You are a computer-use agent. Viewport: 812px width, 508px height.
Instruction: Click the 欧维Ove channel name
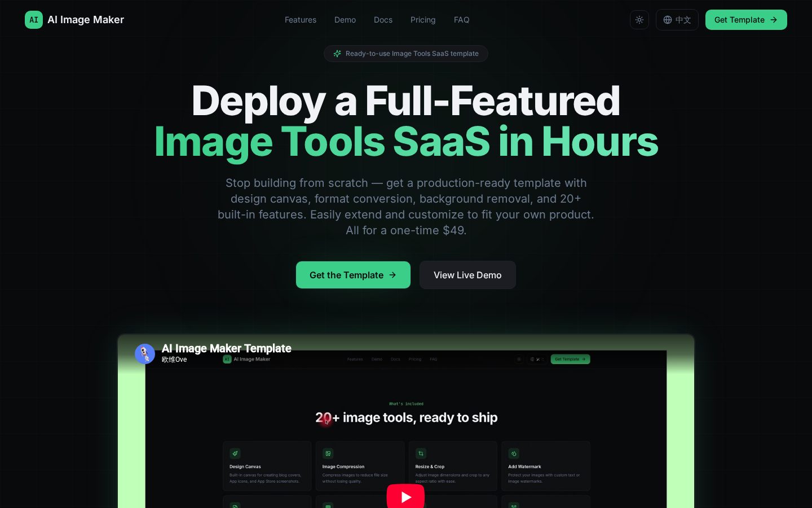click(x=174, y=360)
